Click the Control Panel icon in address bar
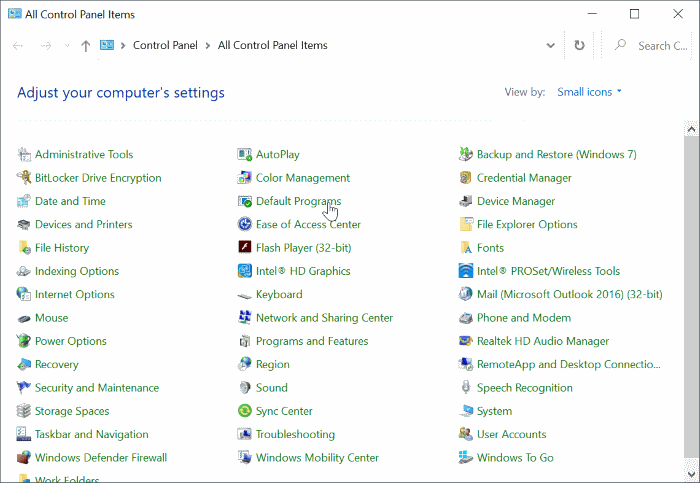The width and height of the screenshot is (700, 483). point(107,45)
